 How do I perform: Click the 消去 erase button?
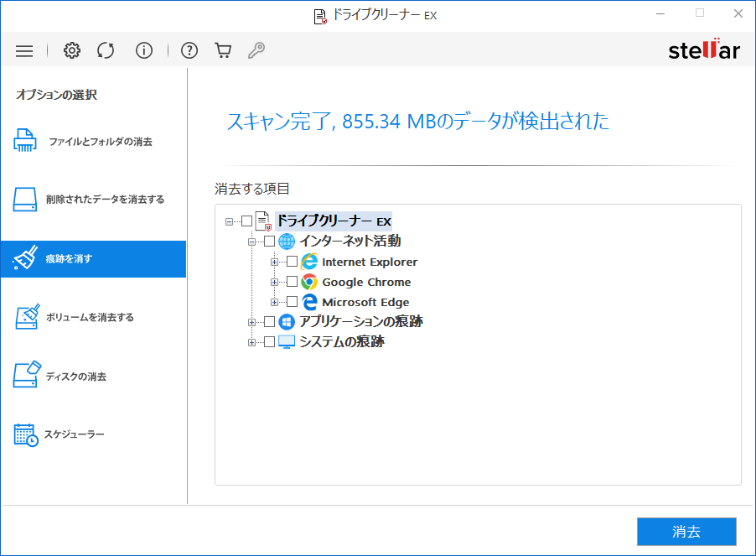pyautogui.click(x=686, y=531)
